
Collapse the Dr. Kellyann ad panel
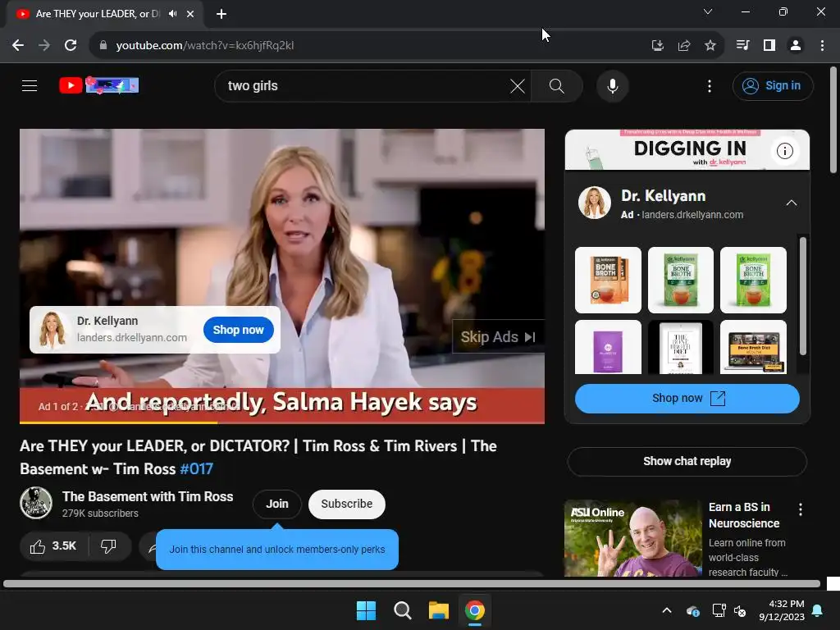(792, 203)
